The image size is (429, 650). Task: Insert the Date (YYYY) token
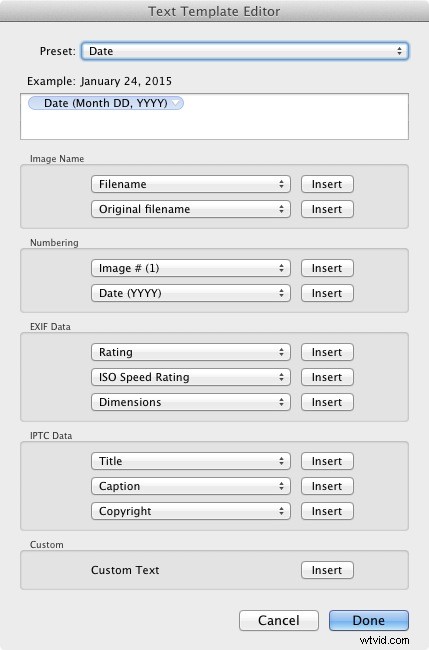pyautogui.click(x=327, y=293)
